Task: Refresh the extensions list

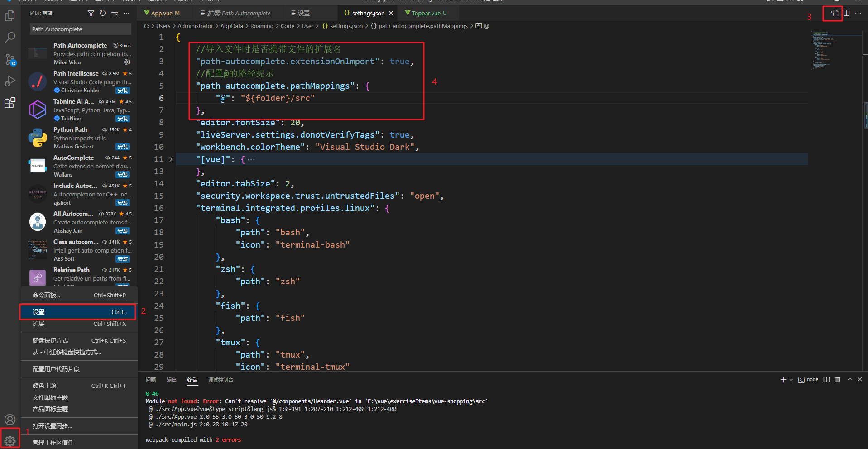Action: pos(103,13)
